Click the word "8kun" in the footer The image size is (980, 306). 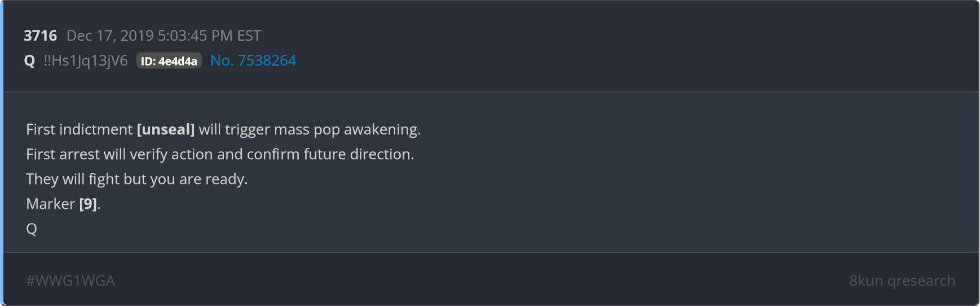(866, 281)
